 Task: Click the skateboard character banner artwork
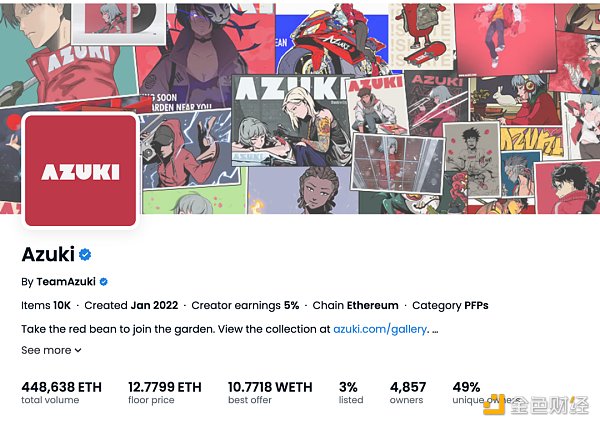pyautogui.click(x=422, y=36)
